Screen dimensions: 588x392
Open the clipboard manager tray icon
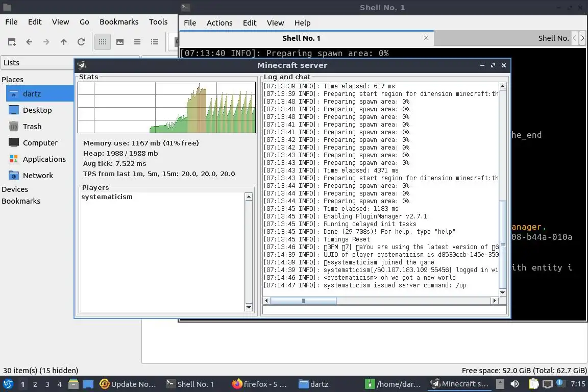(533, 384)
